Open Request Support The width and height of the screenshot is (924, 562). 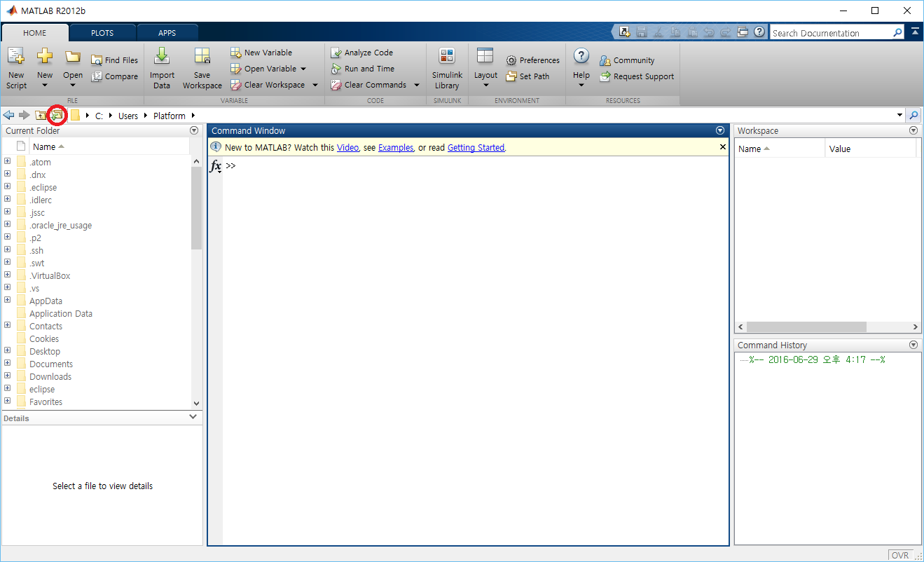[x=637, y=76]
